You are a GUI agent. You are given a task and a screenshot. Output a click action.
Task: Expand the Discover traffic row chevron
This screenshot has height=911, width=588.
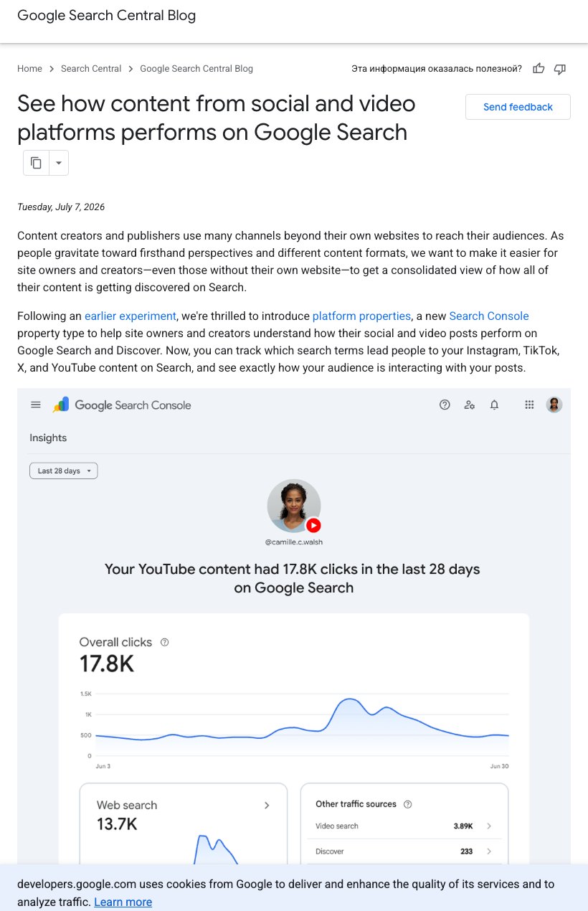point(489,851)
